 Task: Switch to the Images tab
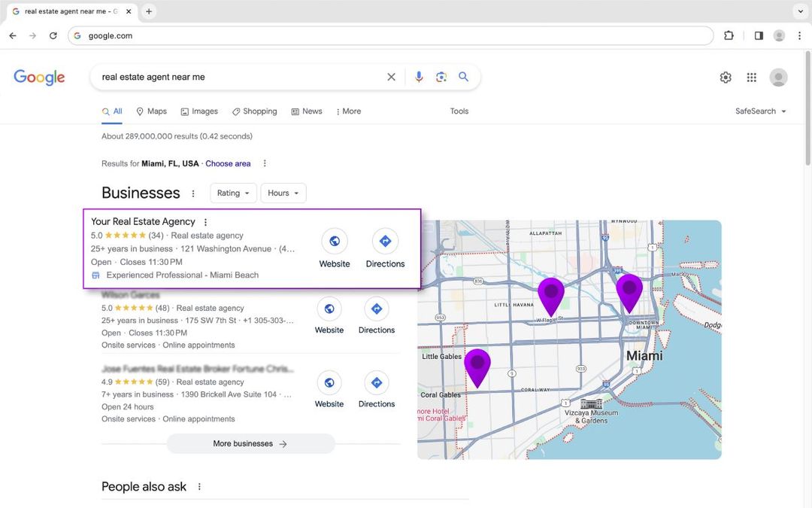(x=199, y=111)
